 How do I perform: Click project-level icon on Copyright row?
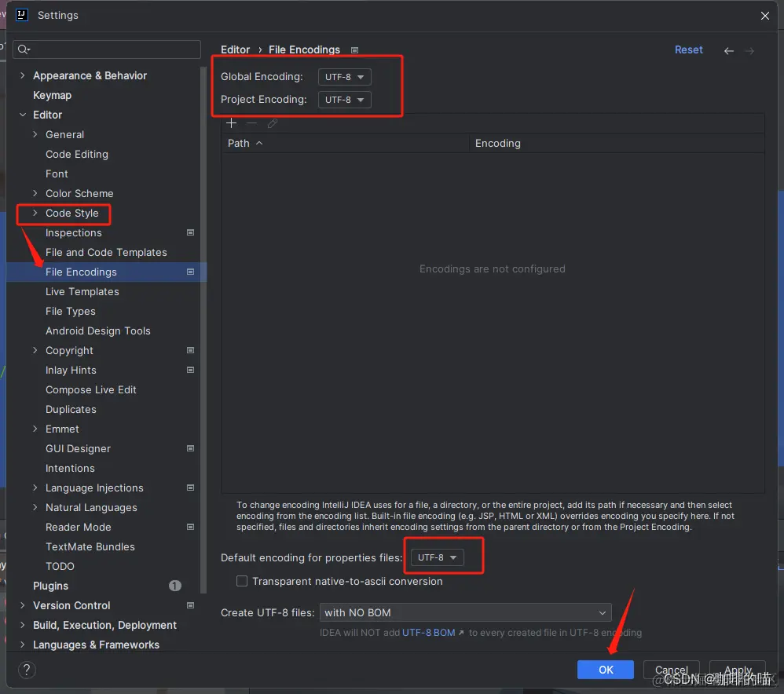(190, 350)
